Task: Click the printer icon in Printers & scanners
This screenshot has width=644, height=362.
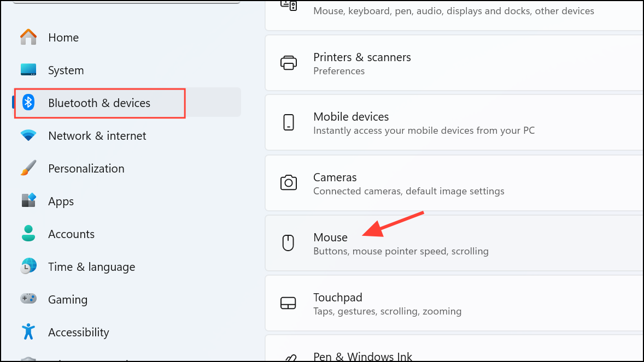Action: click(289, 63)
